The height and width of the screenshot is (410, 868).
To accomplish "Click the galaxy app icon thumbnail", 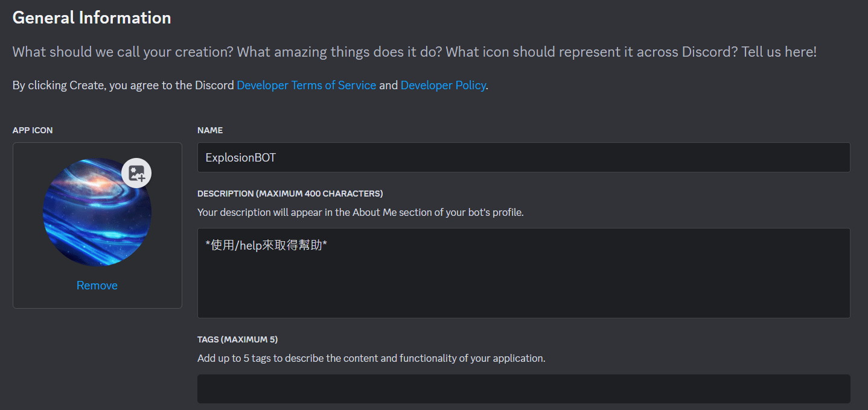I will [x=97, y=212].
